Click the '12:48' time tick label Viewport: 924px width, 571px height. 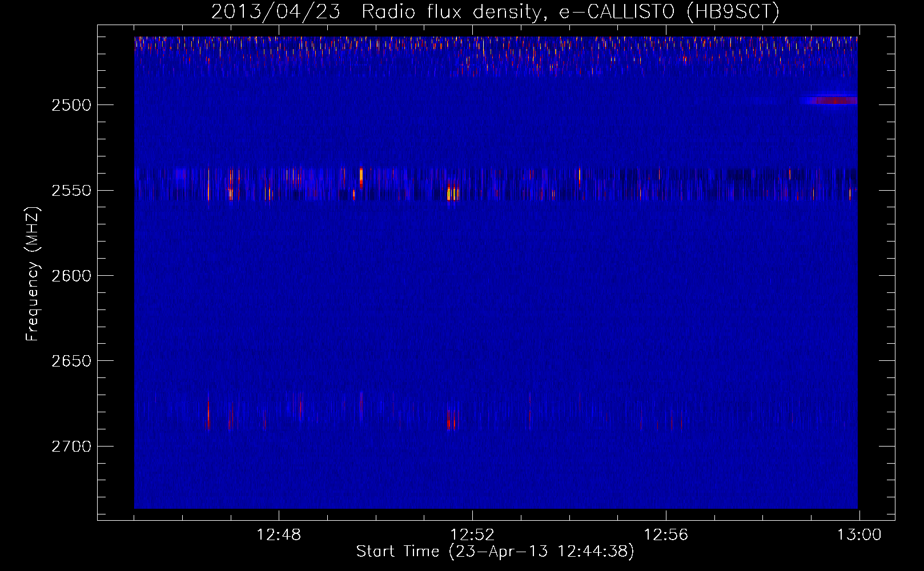279,535
